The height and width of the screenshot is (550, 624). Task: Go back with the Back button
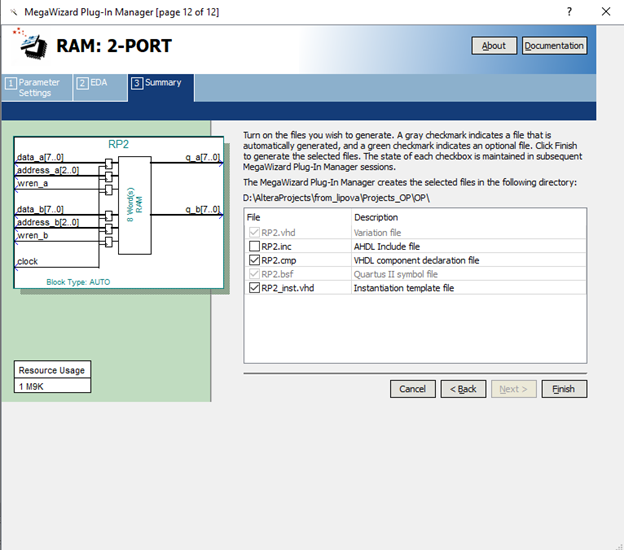pyautogui.click(x=463, y=388)
